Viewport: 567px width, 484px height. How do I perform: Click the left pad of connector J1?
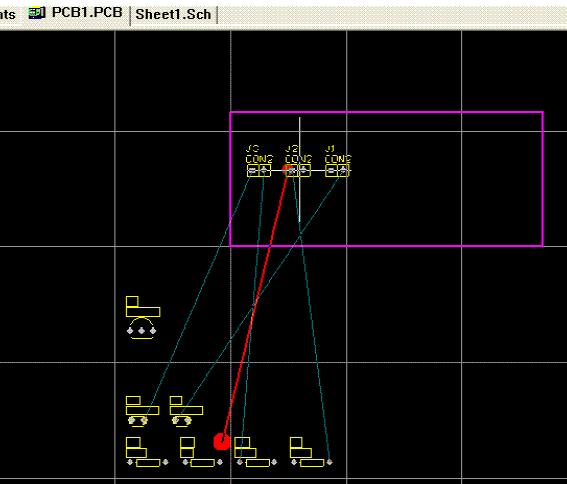coord(331,170)
